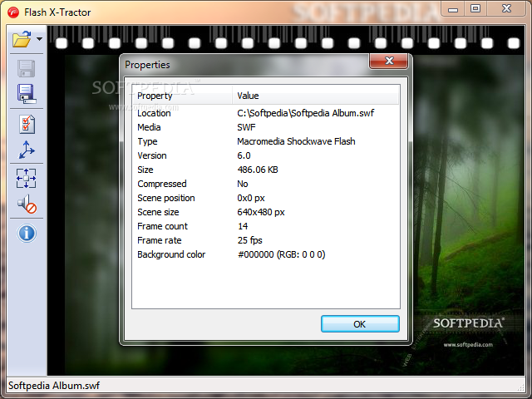Click the SWF media value
The width and height of the screenshot is (532, 399).
tap(246, 127)
